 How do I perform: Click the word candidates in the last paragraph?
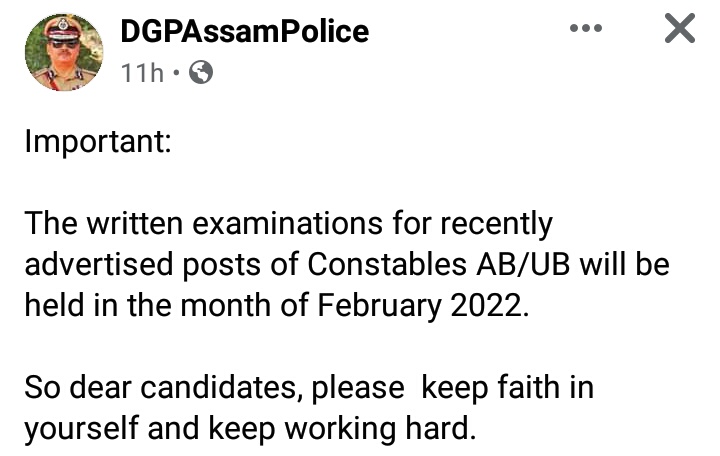tap(219, 388)
